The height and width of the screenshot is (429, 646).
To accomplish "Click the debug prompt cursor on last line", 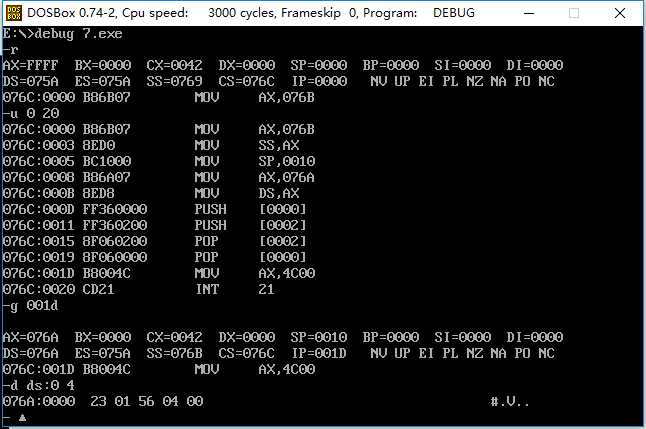I will 22,418.
